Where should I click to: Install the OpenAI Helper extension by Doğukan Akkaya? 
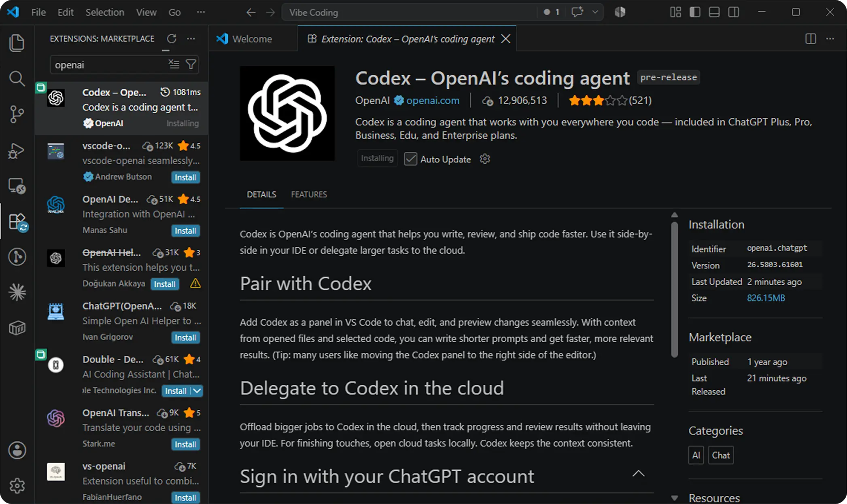(x=165, y=284)
